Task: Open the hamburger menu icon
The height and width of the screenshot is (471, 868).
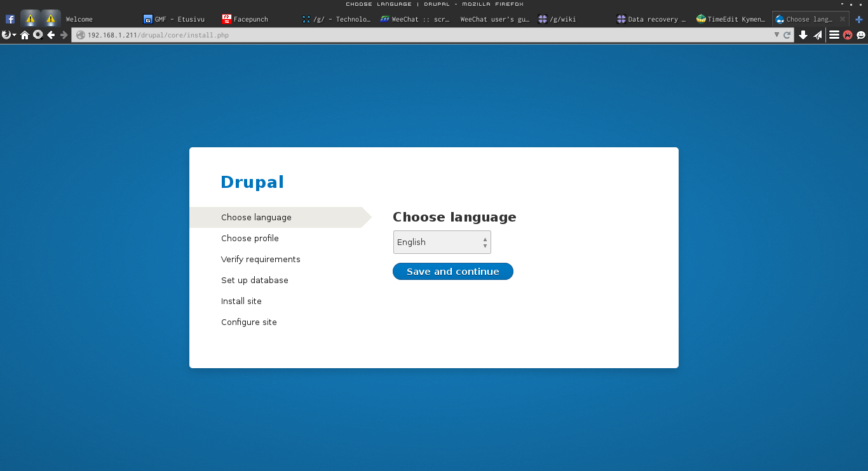Action: pyautogui.click(x=834, y=36)
